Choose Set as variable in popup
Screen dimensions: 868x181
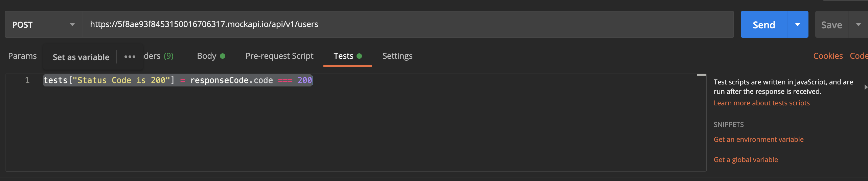[81, 57]
